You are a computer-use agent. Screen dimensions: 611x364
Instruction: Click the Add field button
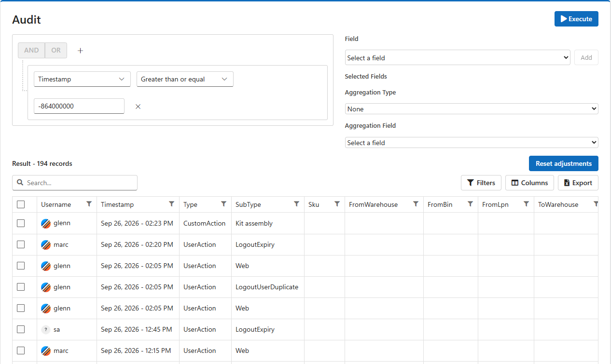(586, 58)
